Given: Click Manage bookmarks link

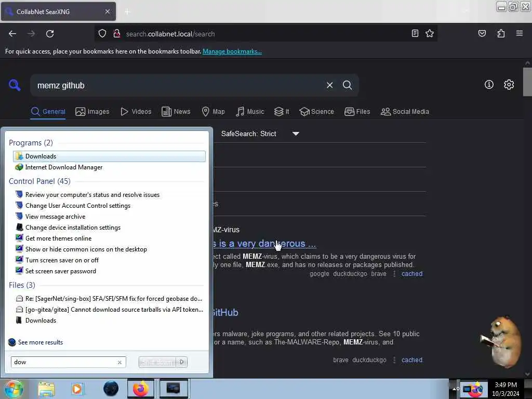Looking at the screenshot, I should tap(232, 51).
